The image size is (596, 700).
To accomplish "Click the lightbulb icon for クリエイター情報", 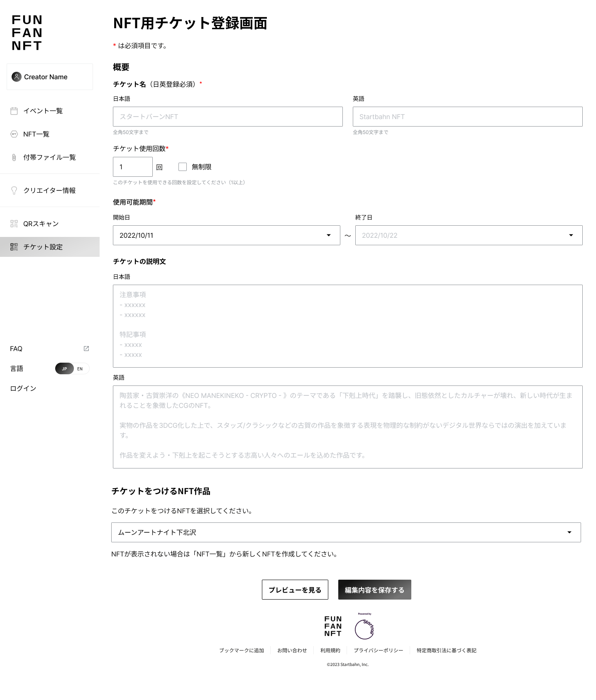I will tap(14, 190).
